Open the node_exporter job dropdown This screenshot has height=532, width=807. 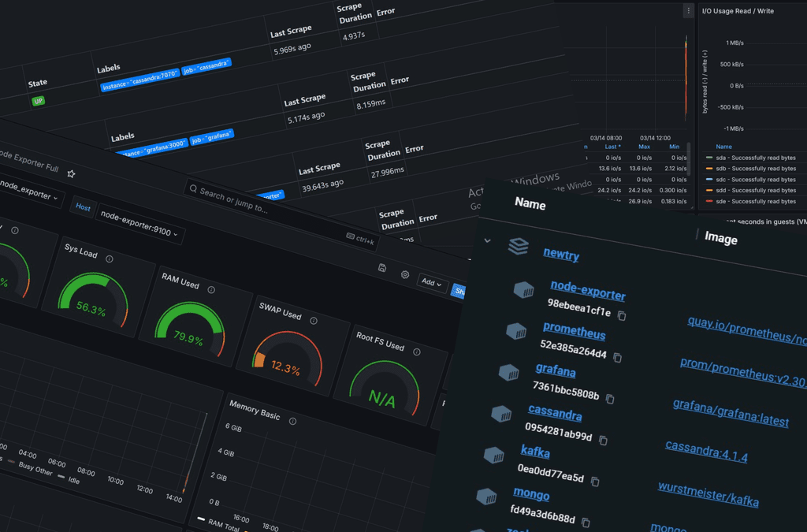pos(29,191)
